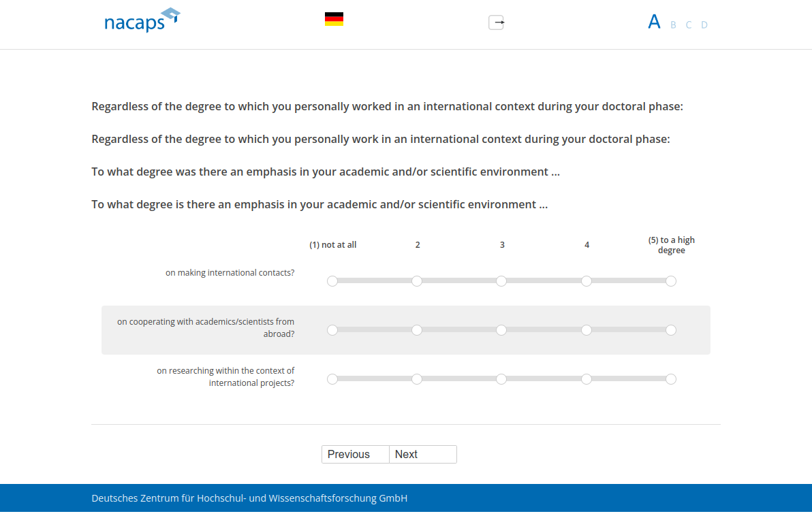Rate international contacts as 1 not at all

tap(332, 281)
